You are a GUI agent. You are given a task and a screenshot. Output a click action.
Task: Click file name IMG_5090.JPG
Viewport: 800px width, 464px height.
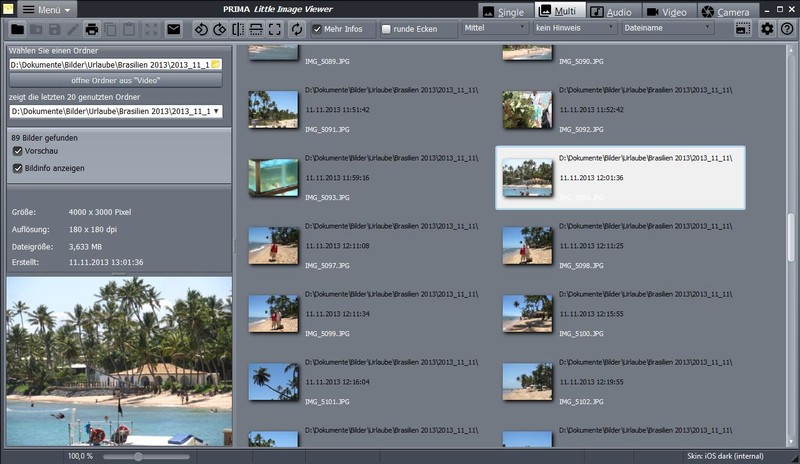(x=581, y=61)
